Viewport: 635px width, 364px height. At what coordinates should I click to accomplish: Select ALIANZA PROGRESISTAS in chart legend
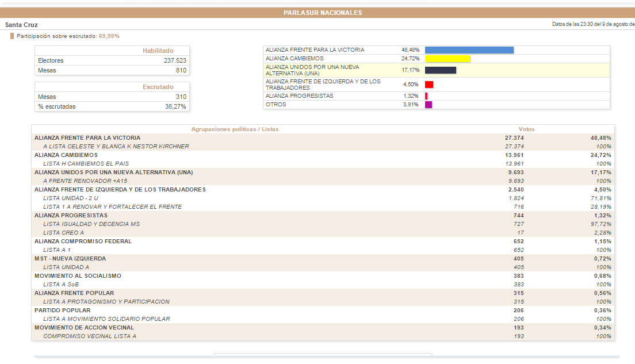[299, 96]
